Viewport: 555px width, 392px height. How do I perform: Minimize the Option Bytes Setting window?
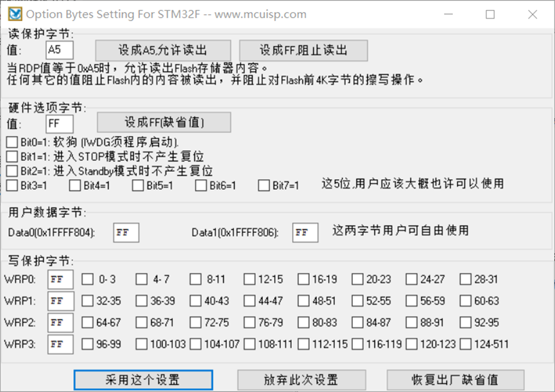click(448, 14)
